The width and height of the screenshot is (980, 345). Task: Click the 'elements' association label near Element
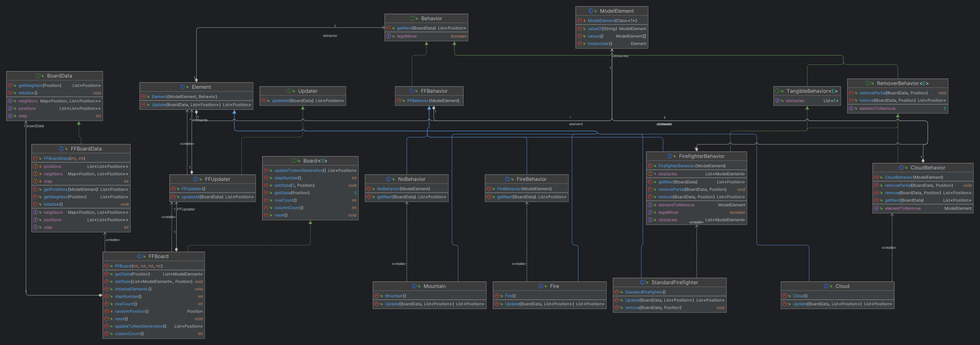point(200,120)
